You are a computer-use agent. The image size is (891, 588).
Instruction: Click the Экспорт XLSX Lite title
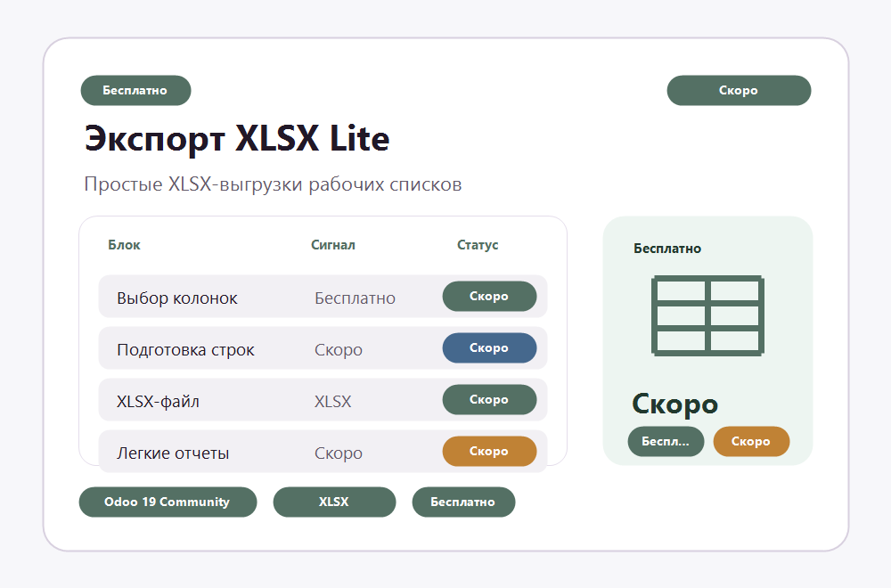[237, 139]
